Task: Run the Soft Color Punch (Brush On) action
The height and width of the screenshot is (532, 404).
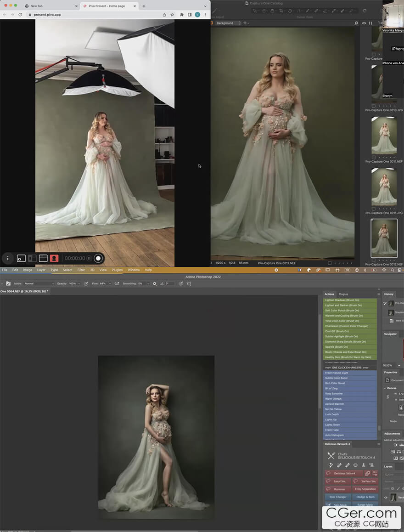Action: point(349,311)
